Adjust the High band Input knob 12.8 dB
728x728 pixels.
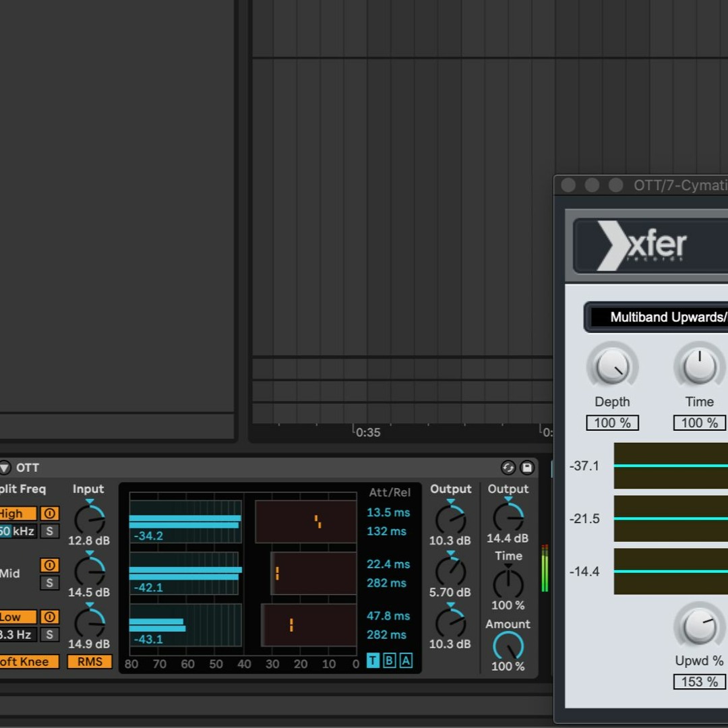coord(90,518)
